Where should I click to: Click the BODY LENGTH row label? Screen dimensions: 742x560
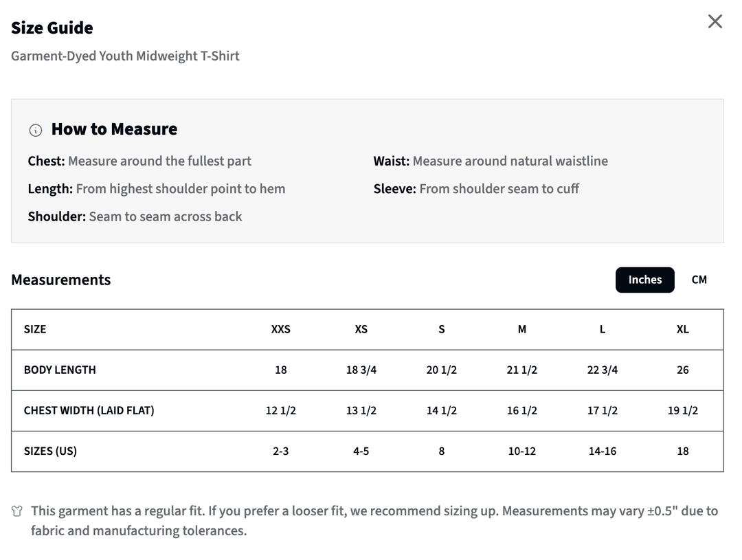(x=60, y=370)
